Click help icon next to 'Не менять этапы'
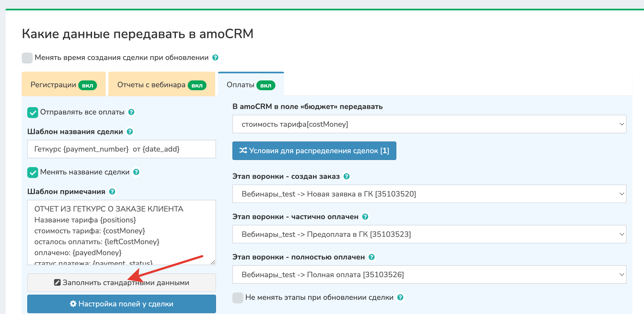Screen dimensions: 644x314 pyautogui.click(x=400, y=297)
